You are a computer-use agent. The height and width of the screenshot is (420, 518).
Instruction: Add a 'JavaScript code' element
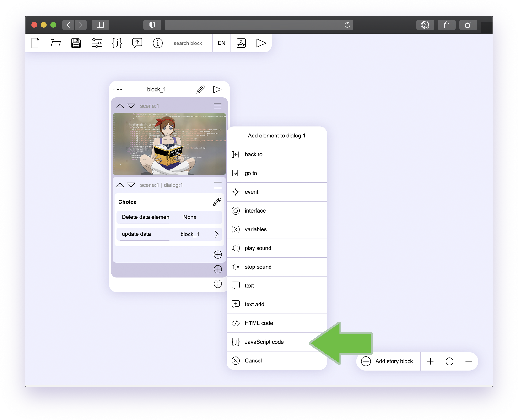point(277,342)
